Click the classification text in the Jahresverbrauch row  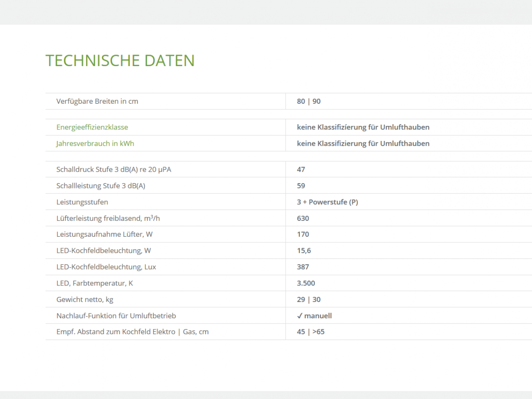[x=363, y=144]
